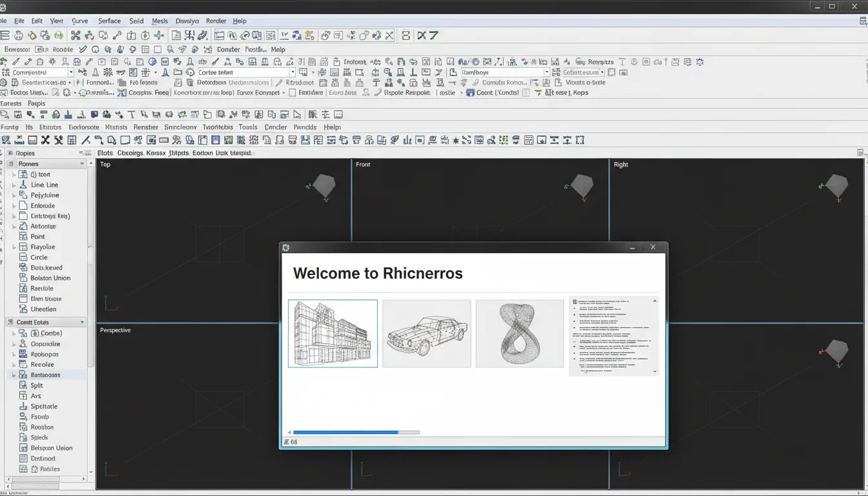Expand the Line tool flyout arrow
Screen dimensions: 868x496
coord(14,184)
